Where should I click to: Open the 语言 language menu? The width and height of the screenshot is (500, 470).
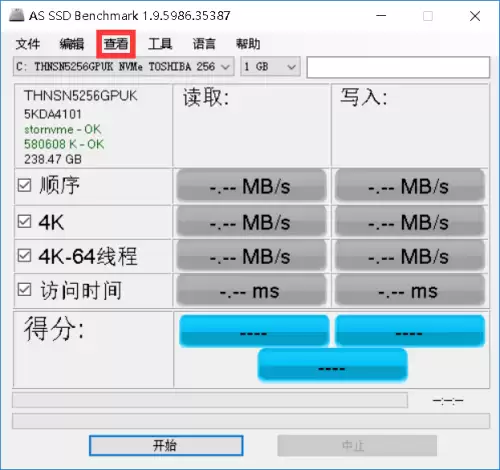click(204, 44)
